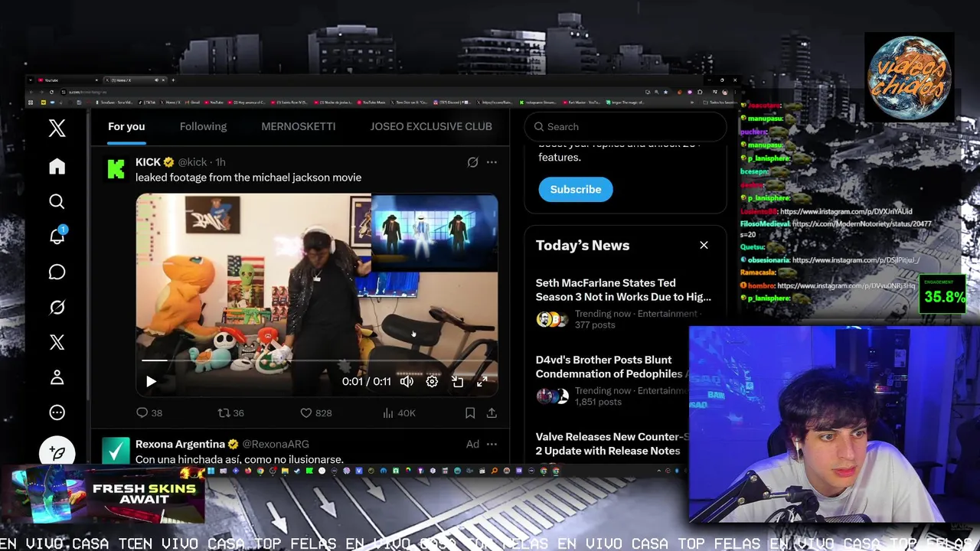Open Valve Releases New Counter-Strike news
The width and height of the screenshot is (980, 551).
tap(612, 444)
